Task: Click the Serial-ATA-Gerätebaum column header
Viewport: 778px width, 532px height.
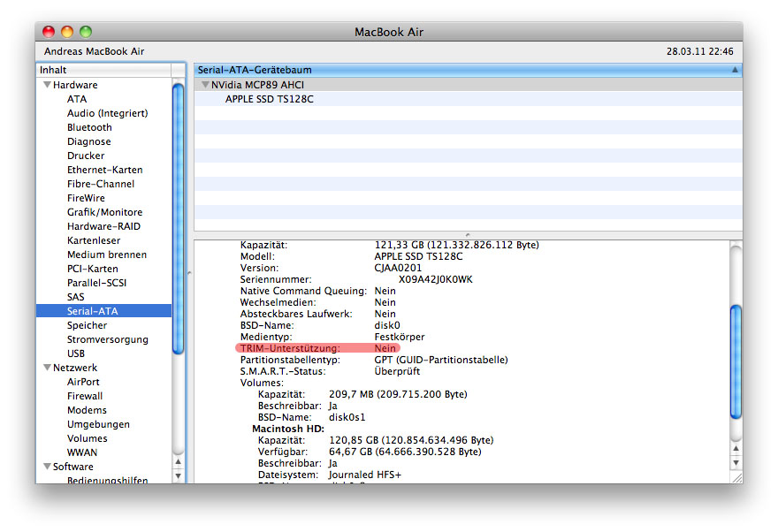Action: [468, 70]
